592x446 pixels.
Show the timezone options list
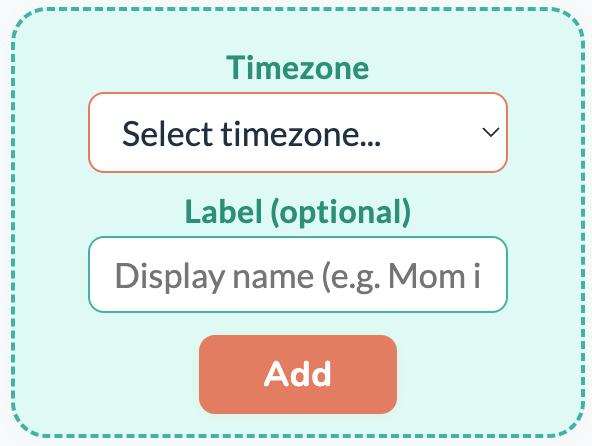pyautogui.click(x=298, y=133)
